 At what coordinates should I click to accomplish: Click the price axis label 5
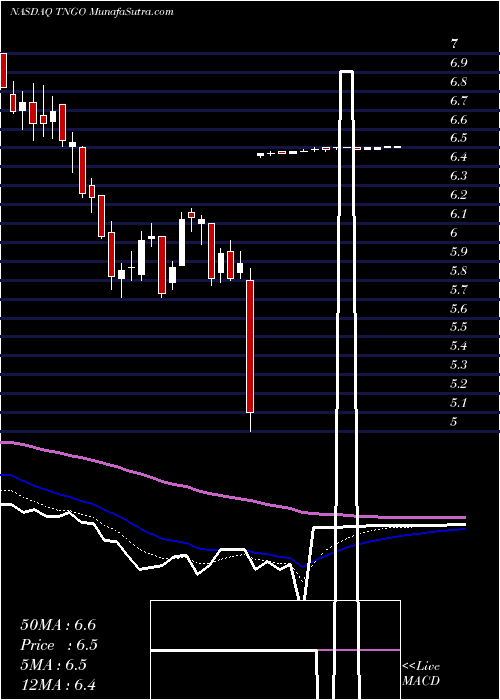pyautogui.click(x=454, y=421)
